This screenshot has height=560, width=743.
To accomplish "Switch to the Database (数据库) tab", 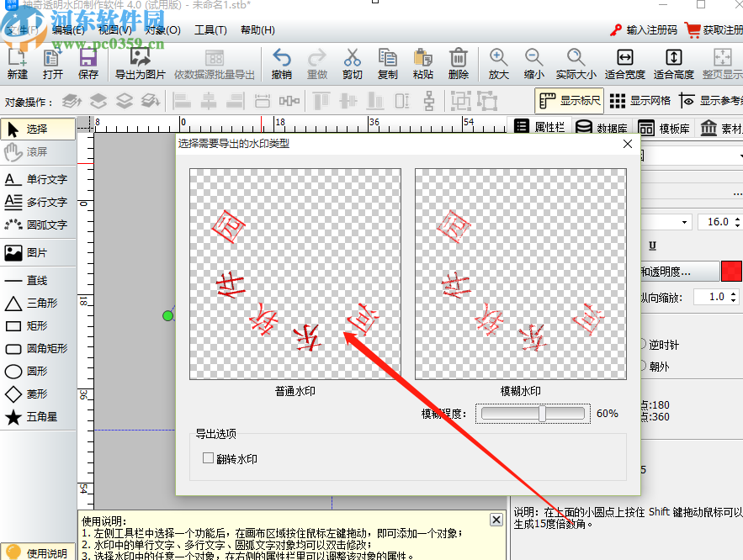I will 601,128.
